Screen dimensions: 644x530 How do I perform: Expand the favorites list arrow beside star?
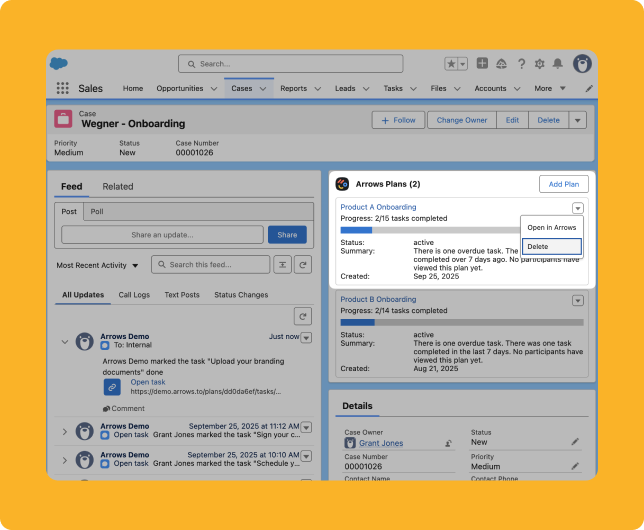click(463, 64)
